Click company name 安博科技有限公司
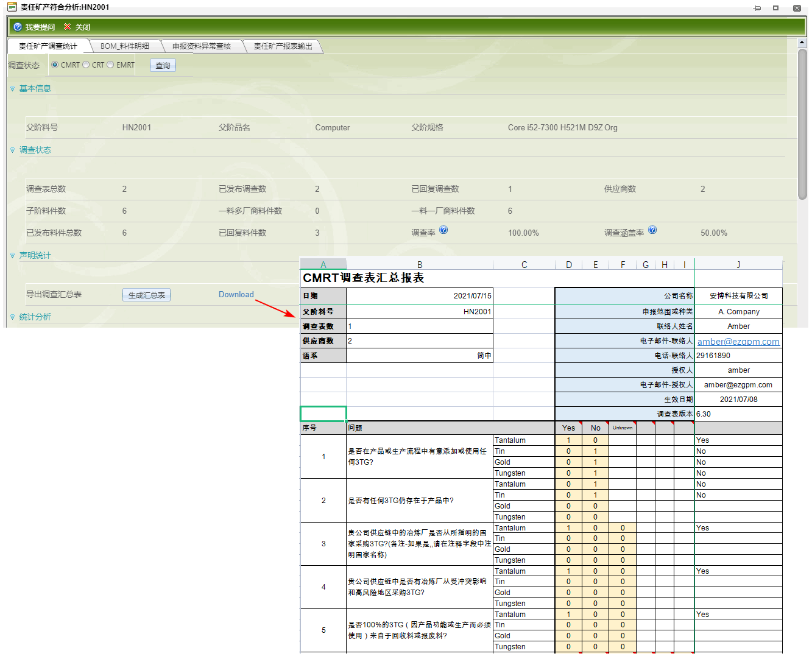Viewport: 812px width, 659px height. (738, 295)
